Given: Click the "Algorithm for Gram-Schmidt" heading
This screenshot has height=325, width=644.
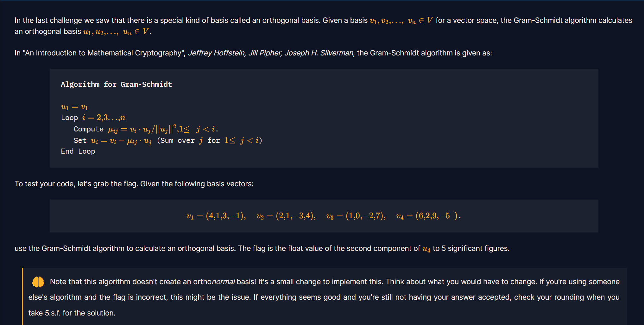Looking at the screenshot, I should (116, 84).
